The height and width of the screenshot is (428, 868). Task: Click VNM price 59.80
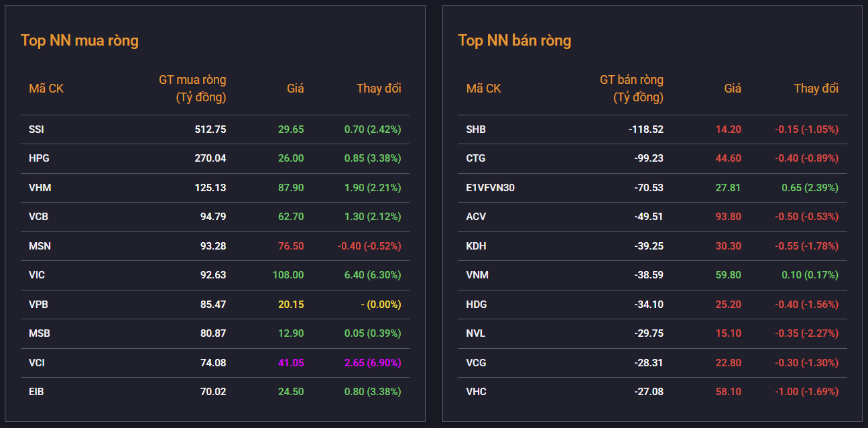coord(729,275)
